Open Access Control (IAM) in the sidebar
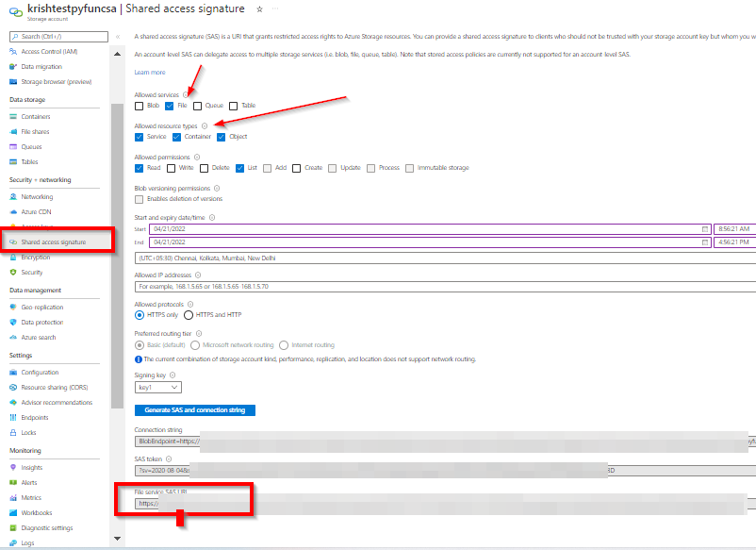756x550 pixels. [49, 52]
